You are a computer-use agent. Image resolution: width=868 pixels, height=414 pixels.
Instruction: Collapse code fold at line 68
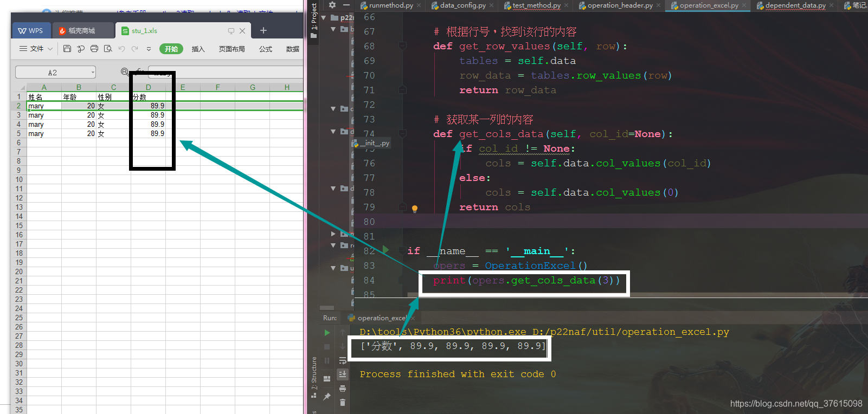pyautogui.click(x=403, y=46)
